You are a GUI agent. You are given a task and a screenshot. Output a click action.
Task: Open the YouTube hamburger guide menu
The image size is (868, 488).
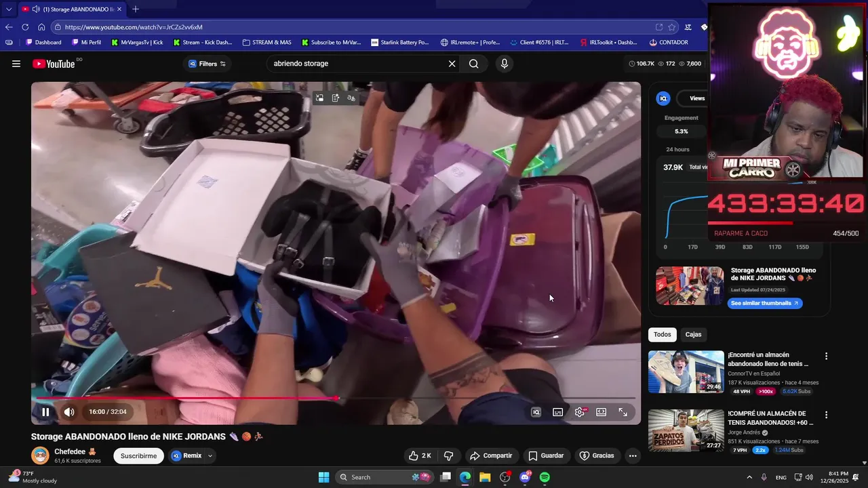pos(16,64)
